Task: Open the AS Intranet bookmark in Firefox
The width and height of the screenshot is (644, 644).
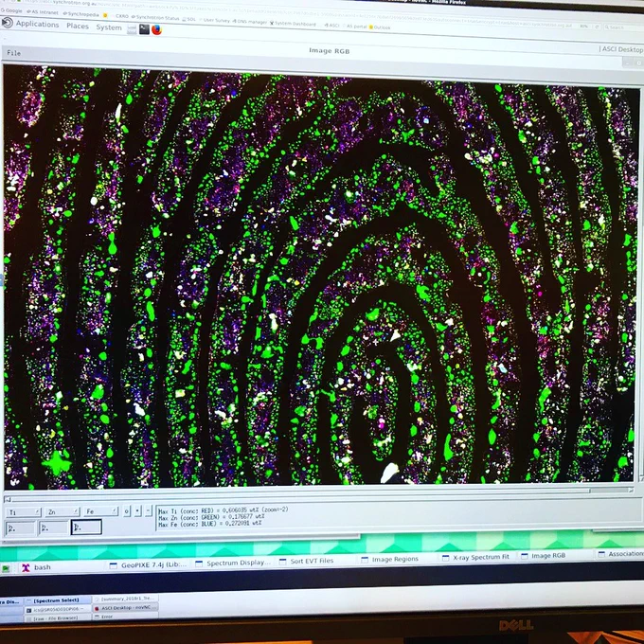Action: pyautogui.click(x=44, y=12)
